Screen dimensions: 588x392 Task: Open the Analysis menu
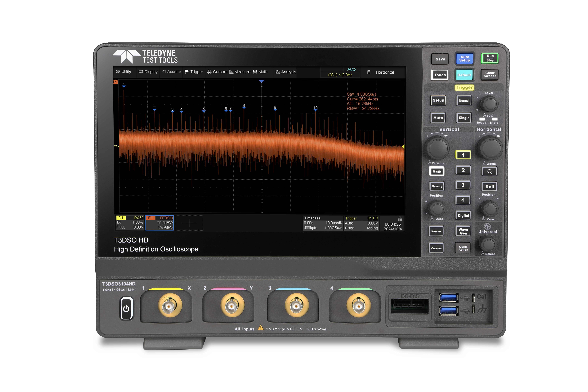pos(286,72)
